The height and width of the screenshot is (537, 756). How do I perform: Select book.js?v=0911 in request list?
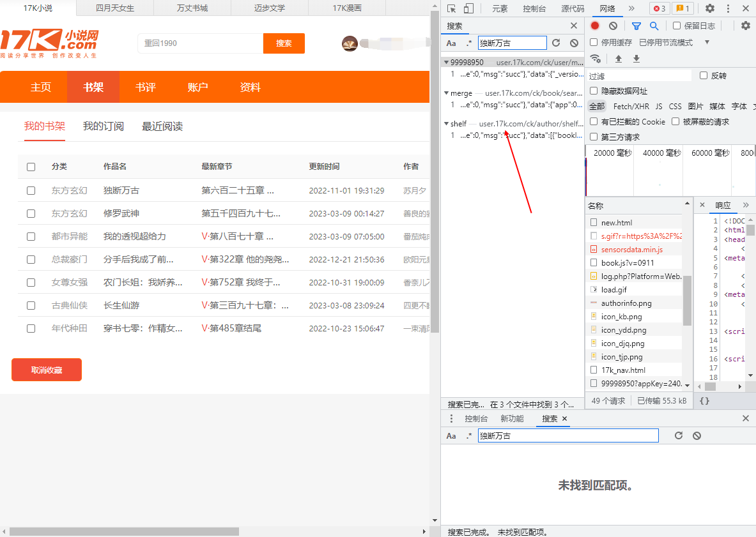628,262
